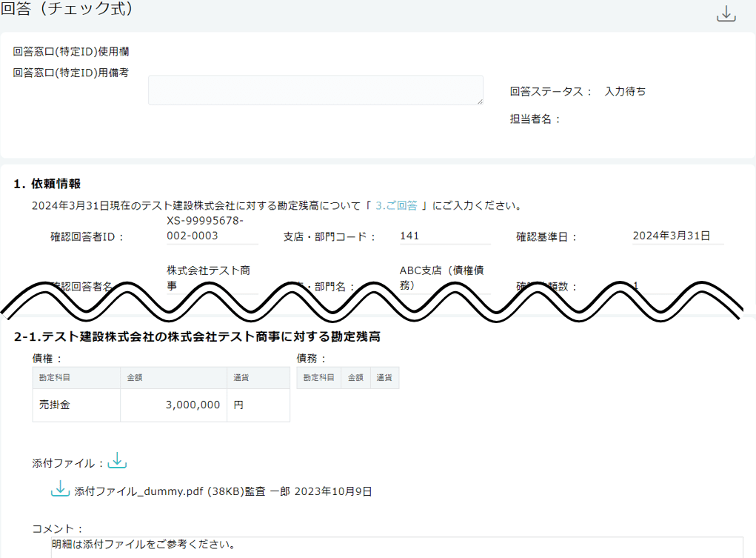
Task: Click the 入力待ち status value
Action: 625,91
